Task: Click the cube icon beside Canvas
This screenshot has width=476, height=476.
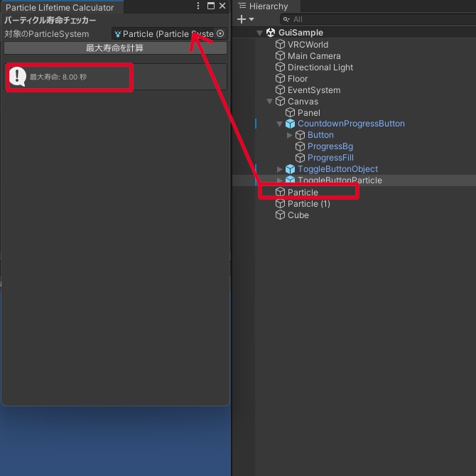Action: tap(280, 102)
